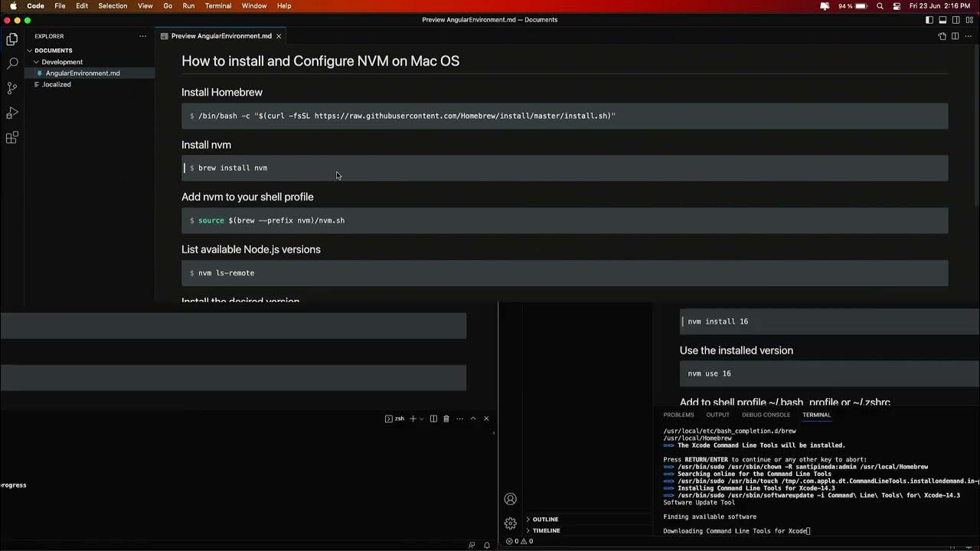The width and height of the screenshot is (980, 551).
Task: Split the preview editor to the right
Action: click(x=955, y=36)
